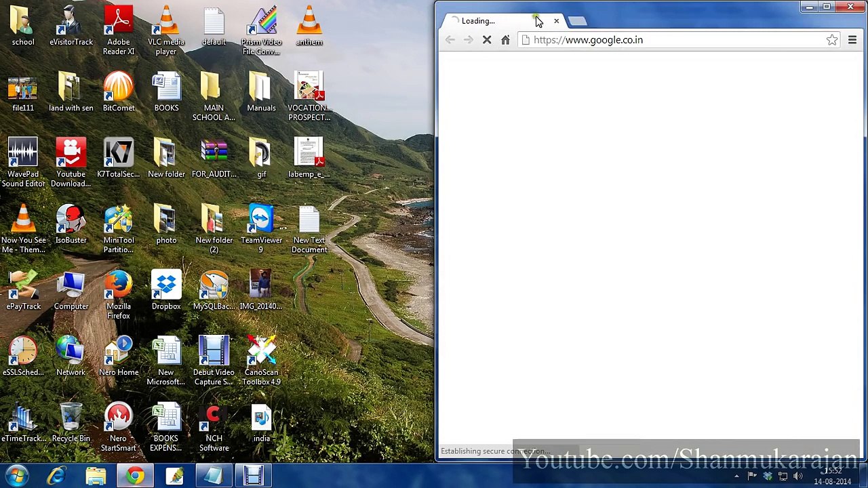868x488 pixels.
Task: Select the BOOKS document icon
Action: (x=166, y=92)
